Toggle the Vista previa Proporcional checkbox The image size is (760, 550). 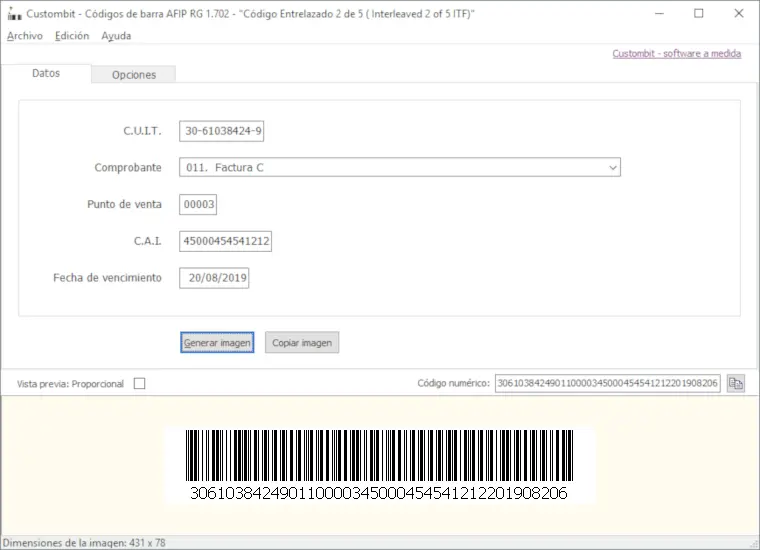coord(140,383)
